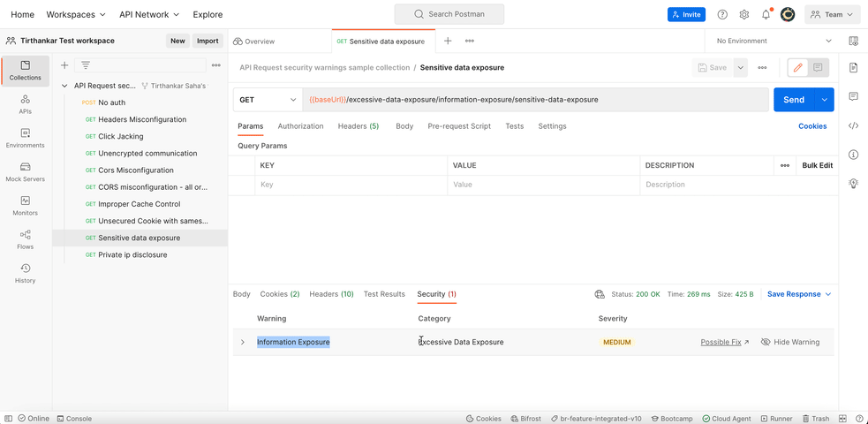The height and width of the screenshot is (424, 868).
Task: Click the Invite button
Action: [x=686, y=14]
